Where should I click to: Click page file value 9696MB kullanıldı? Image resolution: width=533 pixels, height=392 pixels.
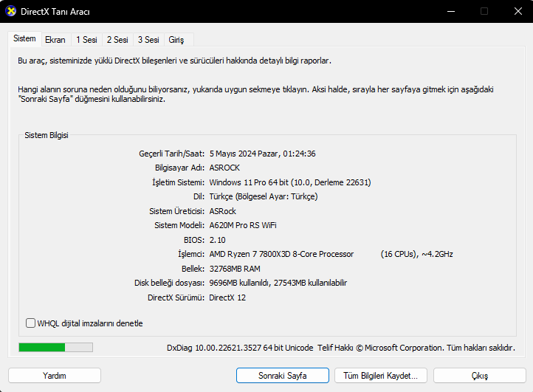(239, 283)
